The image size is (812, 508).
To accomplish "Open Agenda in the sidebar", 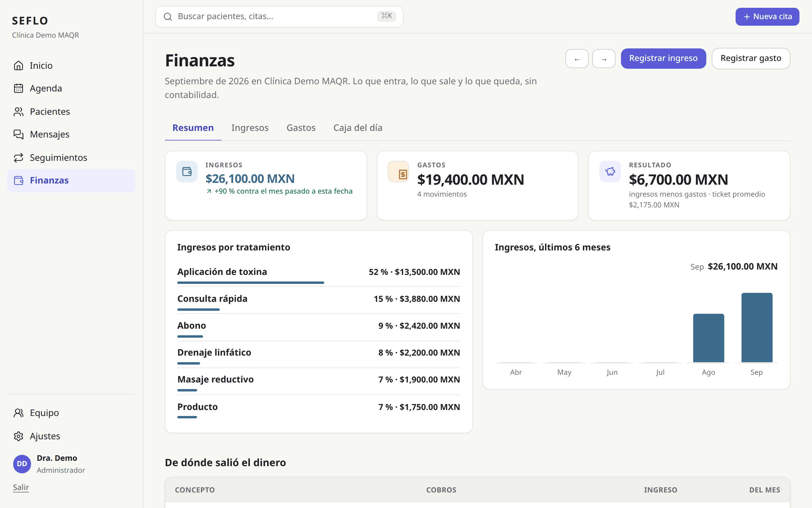I will 71,88.
